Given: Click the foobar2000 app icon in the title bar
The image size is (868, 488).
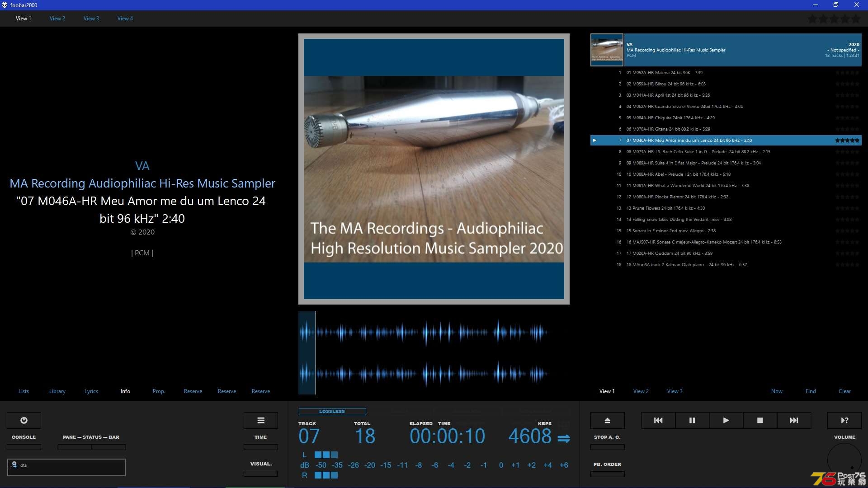Looking at the screenshot, I should coord(5,5).
